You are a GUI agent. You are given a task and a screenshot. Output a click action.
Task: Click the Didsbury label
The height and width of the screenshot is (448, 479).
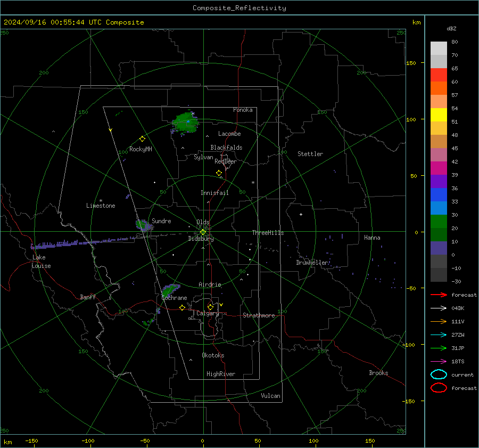(201, 239)
